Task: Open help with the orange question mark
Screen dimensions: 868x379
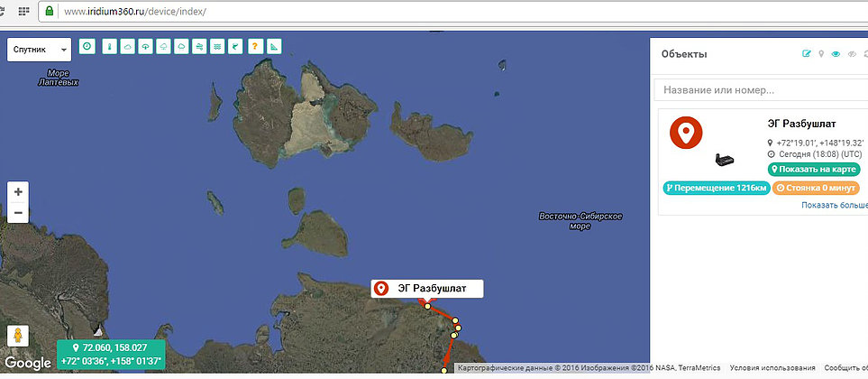Action: click(255, 47)
